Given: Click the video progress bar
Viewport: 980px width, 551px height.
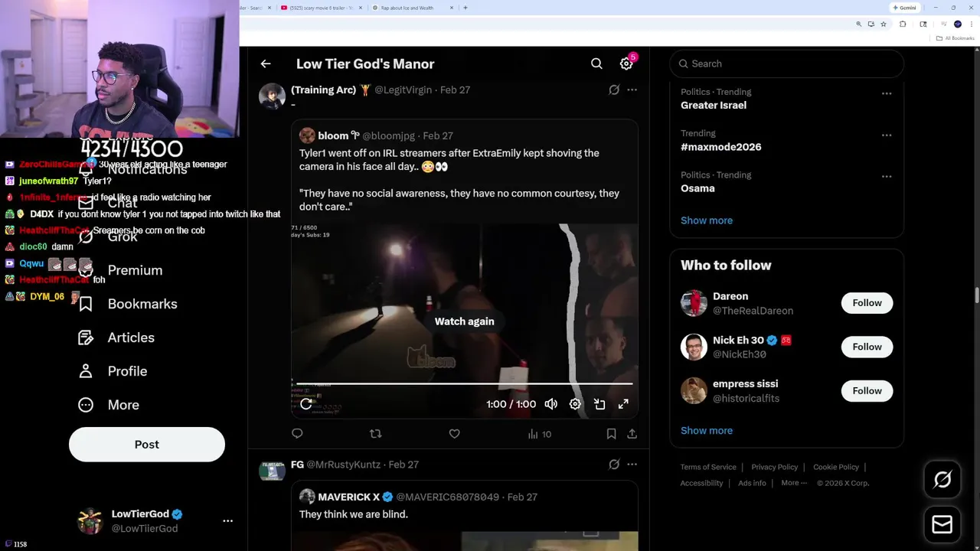Looking at the screenshot, I should pos(464,383).
